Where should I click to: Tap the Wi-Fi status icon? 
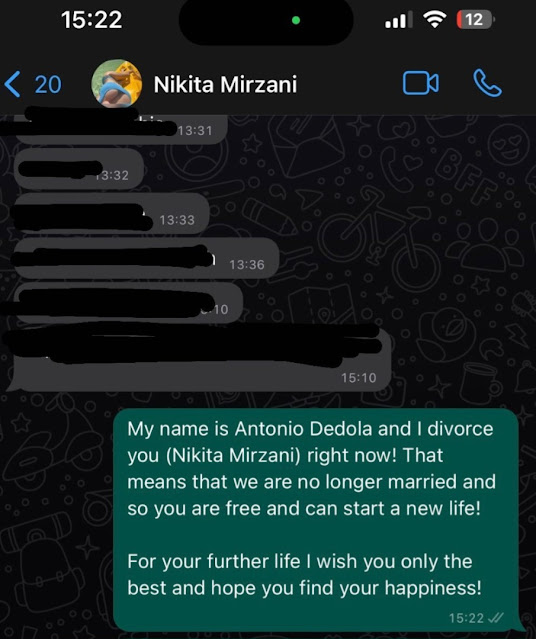435,19
